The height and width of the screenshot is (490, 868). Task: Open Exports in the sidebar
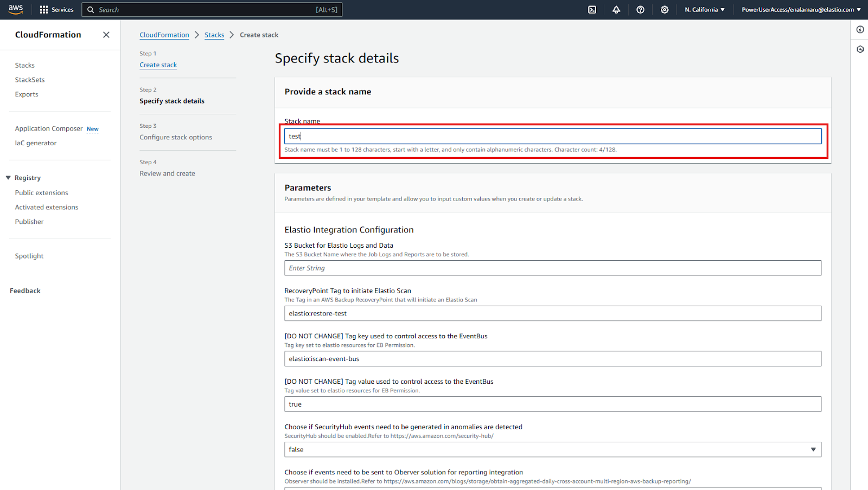click(27, 94)
